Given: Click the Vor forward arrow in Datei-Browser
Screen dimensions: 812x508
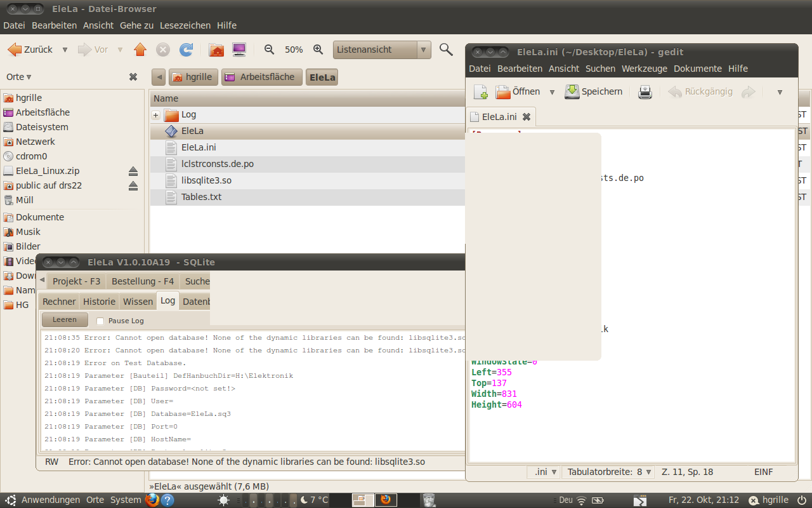Looking at the screenshot, I should 84,50.
